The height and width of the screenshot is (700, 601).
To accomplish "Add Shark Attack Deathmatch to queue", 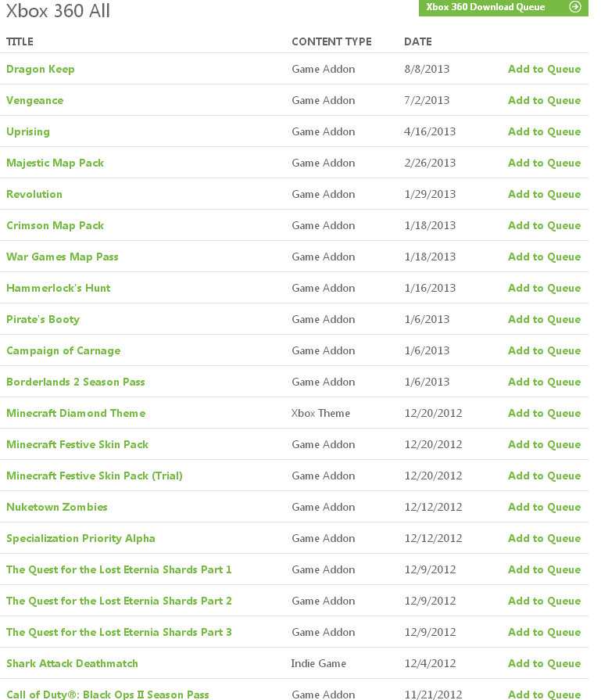I will point(544,663).
